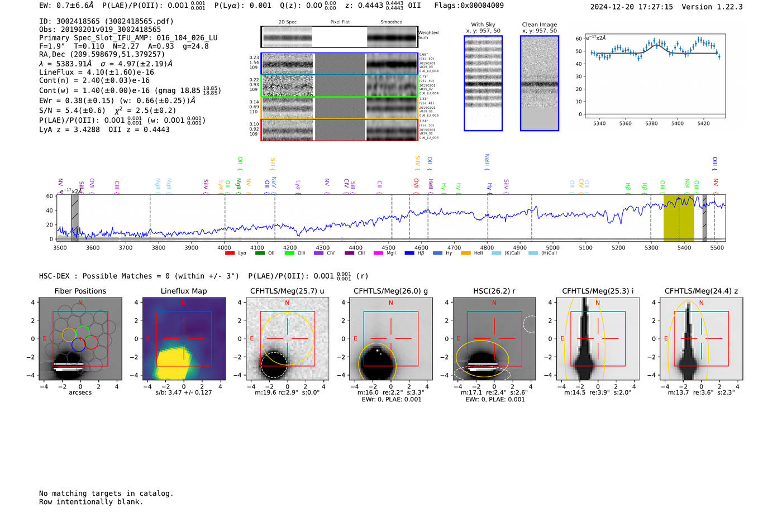Select the CFHTLS/Meg(24.4) z-band cutout
The image size is (782, 532).
(x=702, y=339)
